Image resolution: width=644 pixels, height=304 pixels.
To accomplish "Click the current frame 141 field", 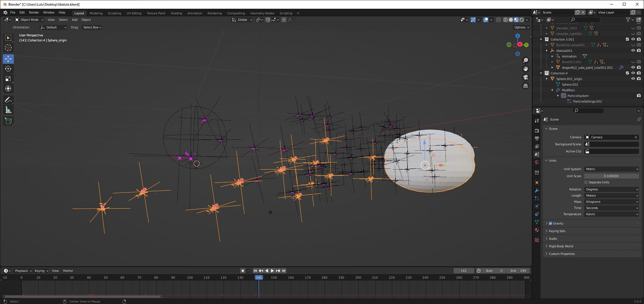I will pyautogui.click(x=464, y=271).
